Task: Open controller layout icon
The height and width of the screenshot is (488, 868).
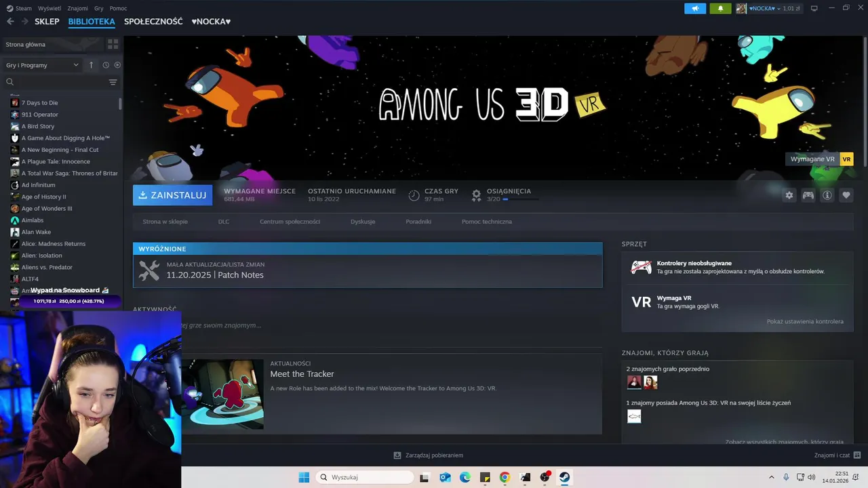Action: click(808, 195)
